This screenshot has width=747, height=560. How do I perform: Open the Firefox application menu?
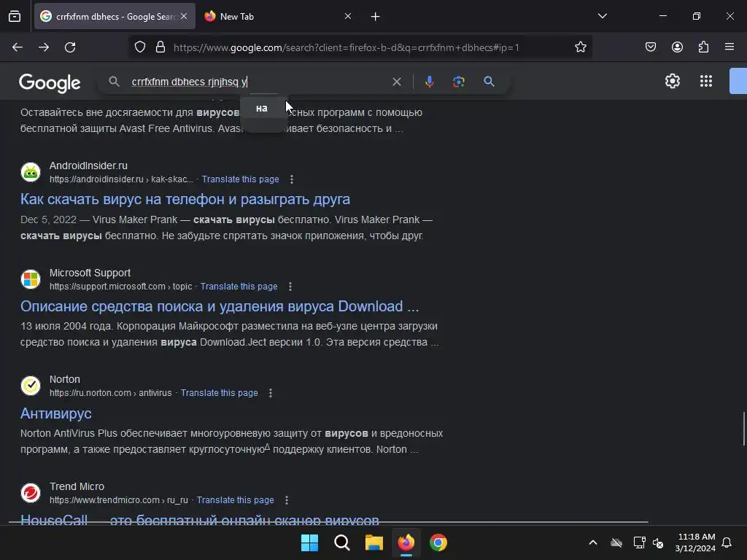(x=729, y=47)
